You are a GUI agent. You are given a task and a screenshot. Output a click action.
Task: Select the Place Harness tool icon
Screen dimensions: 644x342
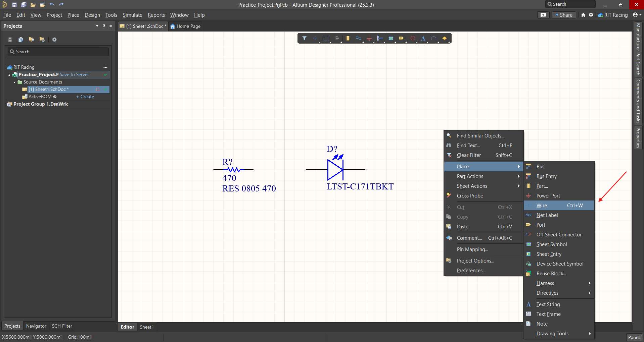[380, 38]
